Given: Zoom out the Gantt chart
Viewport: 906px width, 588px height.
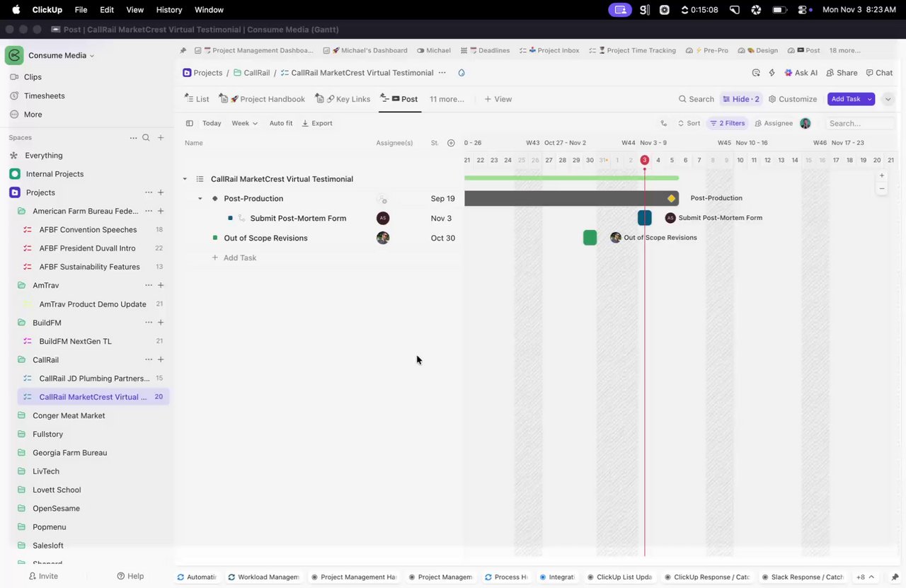Looking at the screenshot, I should pos(881,188).
